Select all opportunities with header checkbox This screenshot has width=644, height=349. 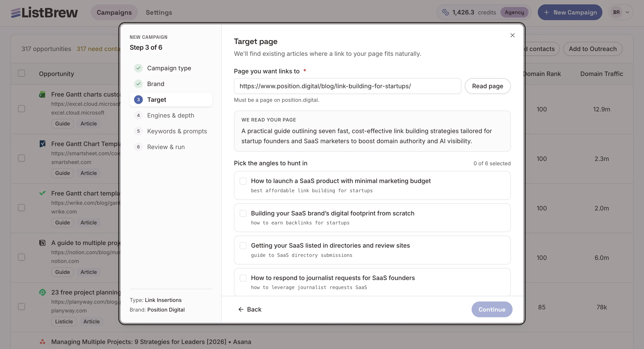(x=21, y=73)
